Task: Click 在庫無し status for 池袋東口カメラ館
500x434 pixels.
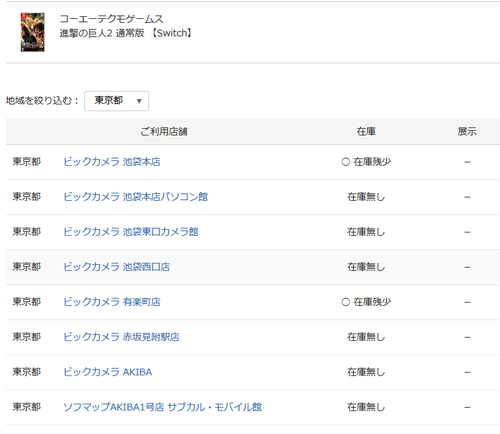Action: 366,232
